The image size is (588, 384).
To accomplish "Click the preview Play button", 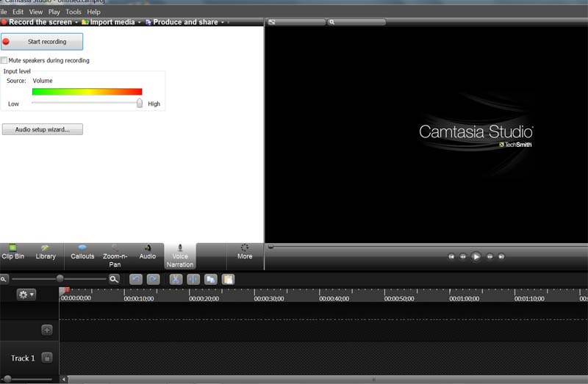I will [x=476, y=257].
